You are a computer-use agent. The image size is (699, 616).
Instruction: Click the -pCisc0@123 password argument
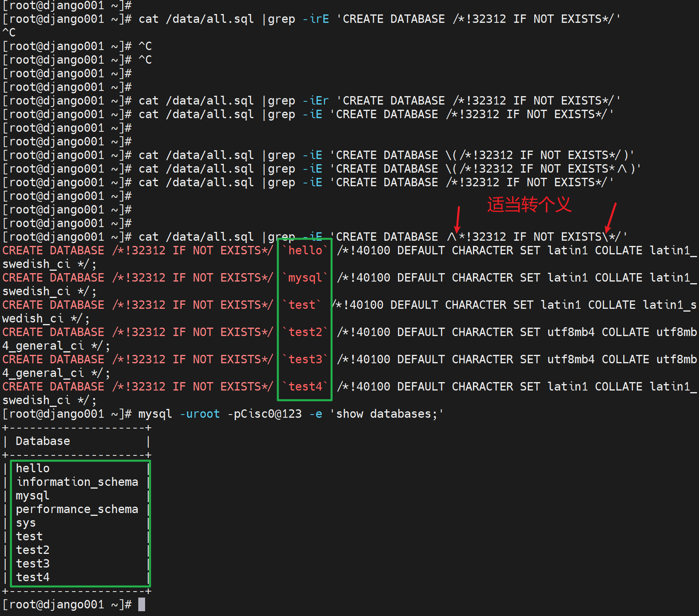[265, 414]
